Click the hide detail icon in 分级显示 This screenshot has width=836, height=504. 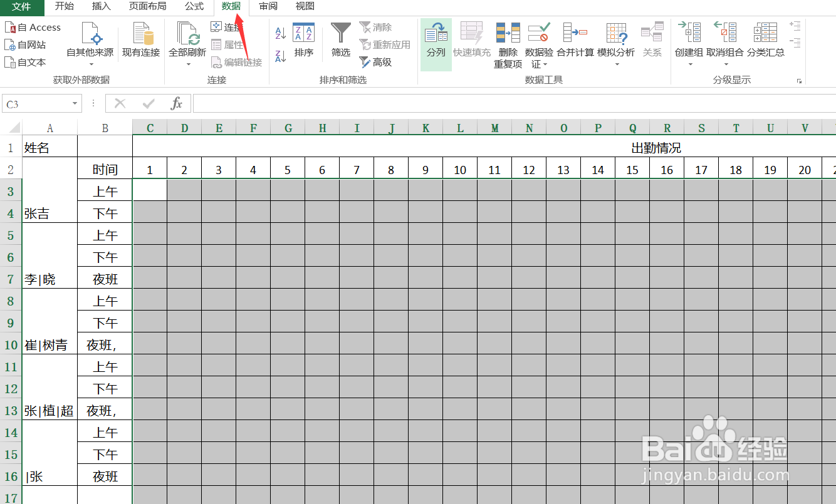[795, 43]
